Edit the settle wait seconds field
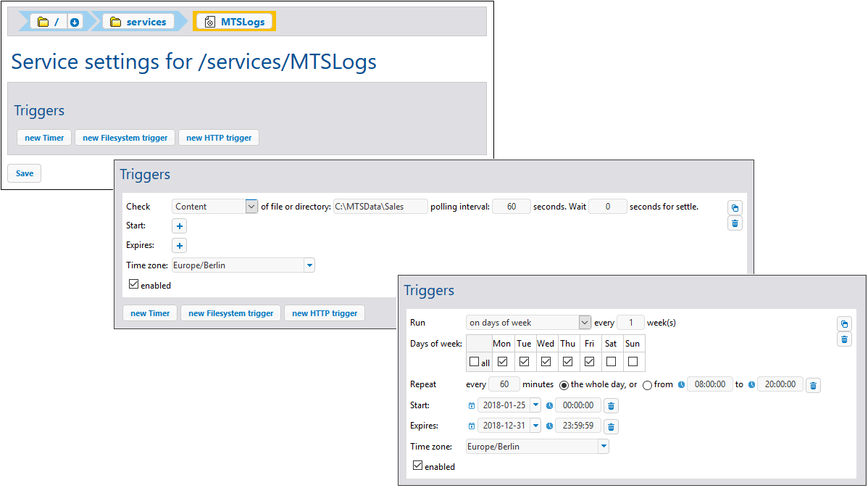868x488 pixels. click(607, 207)
